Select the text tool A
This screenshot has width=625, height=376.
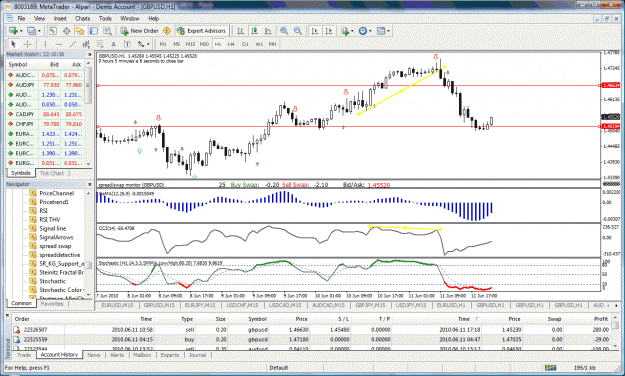click(113, 44)
